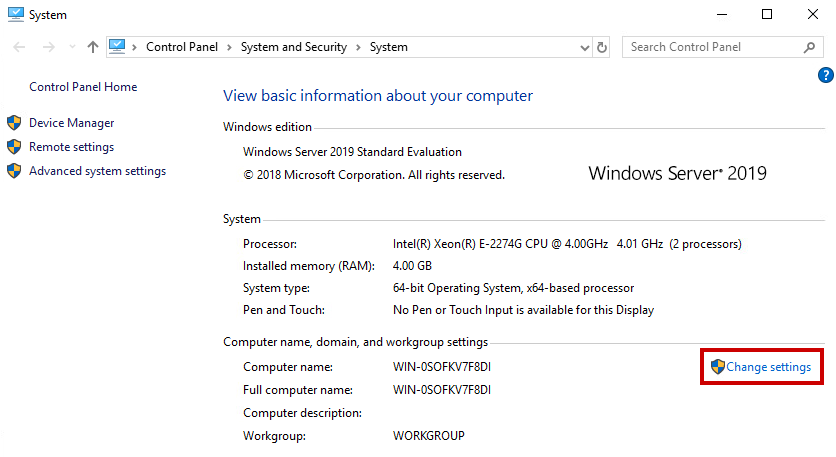Screen dimensions: 836x457
Task: Expand chevron after System and Security
Action: pos(358,47)
